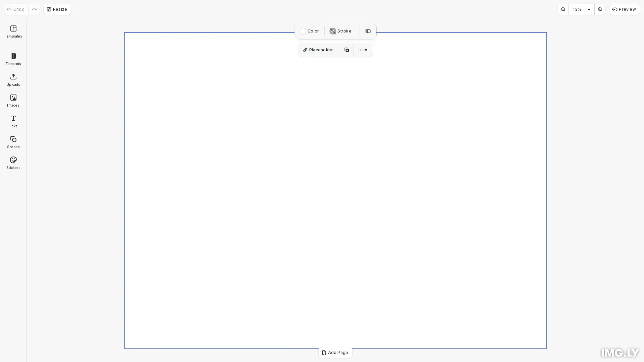Open the page Color picker
This screenshot has width=644, height=362.
pos(309,31)
